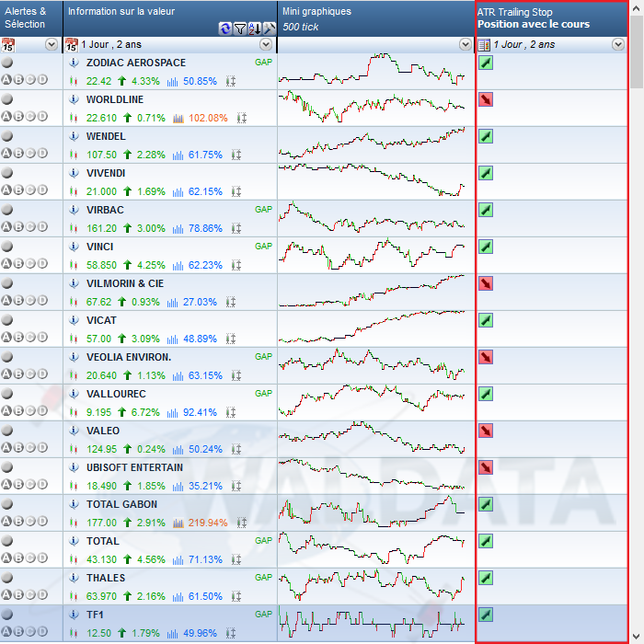The height and width of the screenshot is (644, 644).
Task: Open VEOLIA ENVIRON. stock name
Action: tap(129, 357)
